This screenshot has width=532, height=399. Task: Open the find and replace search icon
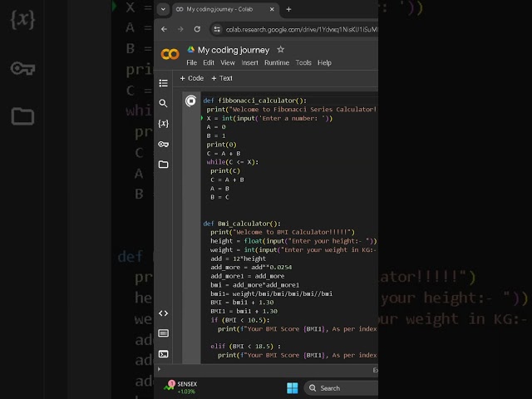[163, 103]
